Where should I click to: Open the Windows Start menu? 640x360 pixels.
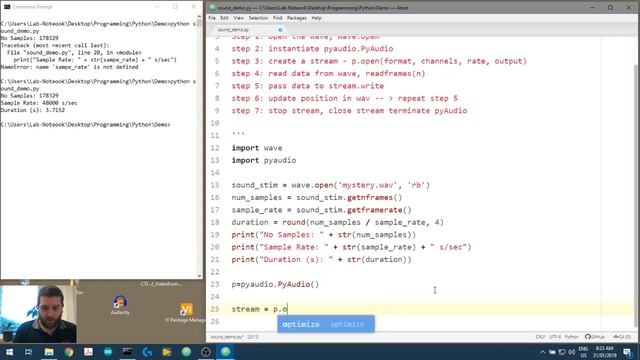click(x=9, y=352)
